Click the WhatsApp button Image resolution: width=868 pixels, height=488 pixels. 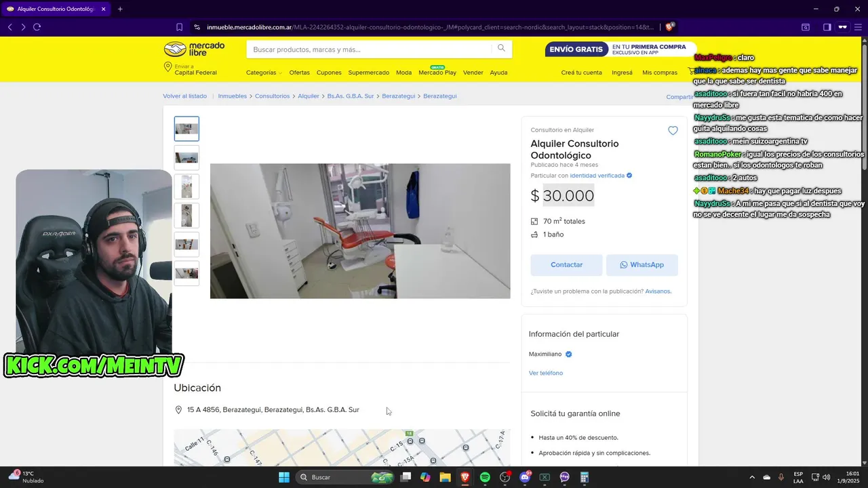[x=642, y=265]
